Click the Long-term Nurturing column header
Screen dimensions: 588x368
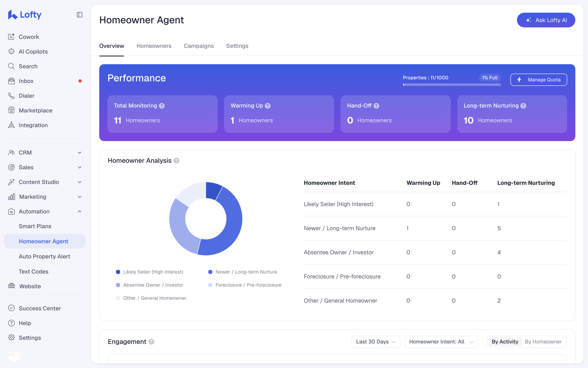[526, 183]
